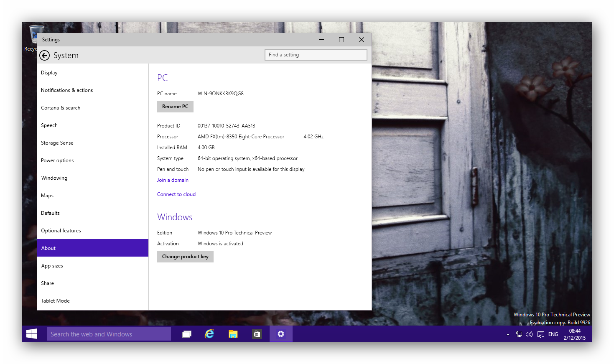614x364 pixels.
Task: Open Task View in the taskbar
Action: [187, 334]
